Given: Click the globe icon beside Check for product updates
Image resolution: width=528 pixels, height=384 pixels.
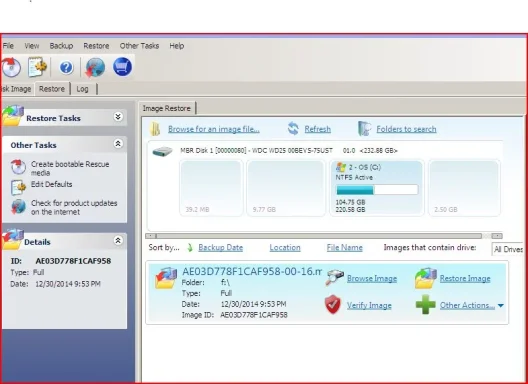Looking at the screenshot, I should pyautogui.click(x=18, y=206).
